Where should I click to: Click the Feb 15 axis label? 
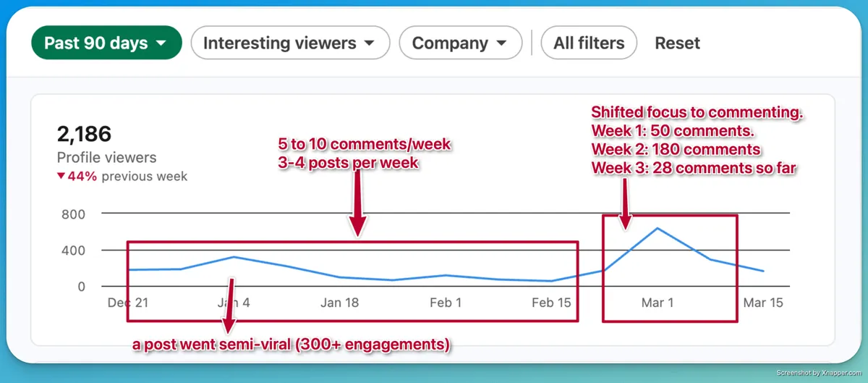tap(551, 303)
